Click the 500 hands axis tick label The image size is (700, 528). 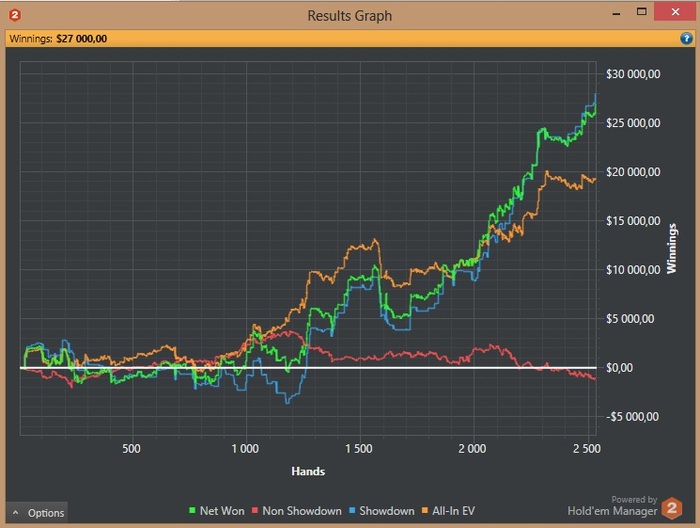pyautogui.click(x=132, y=448)
